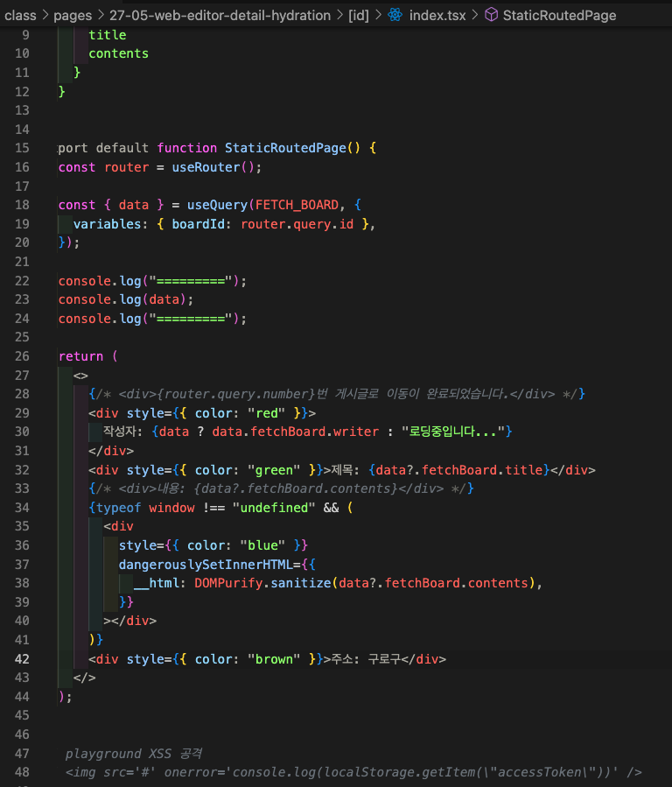Click 'useRouter' call on line 16
The width and height of the screenshot is (672, 787).
(206, 167)
